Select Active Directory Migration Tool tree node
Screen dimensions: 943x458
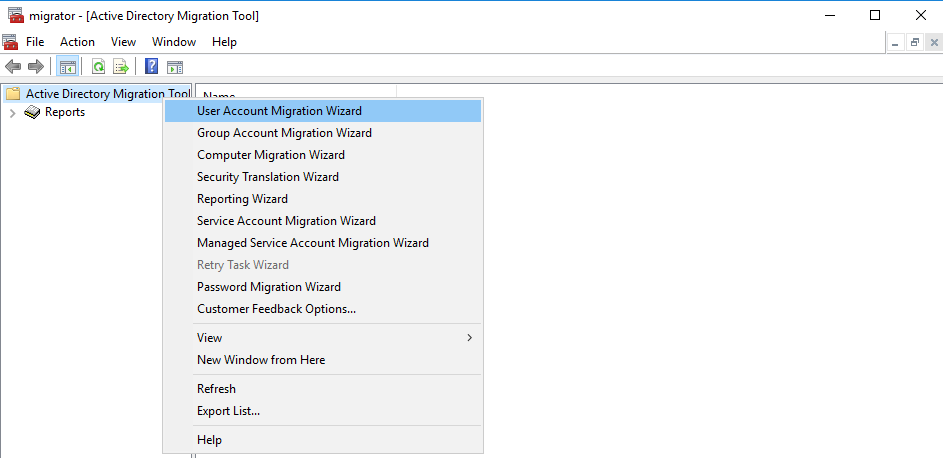point(107,94)
